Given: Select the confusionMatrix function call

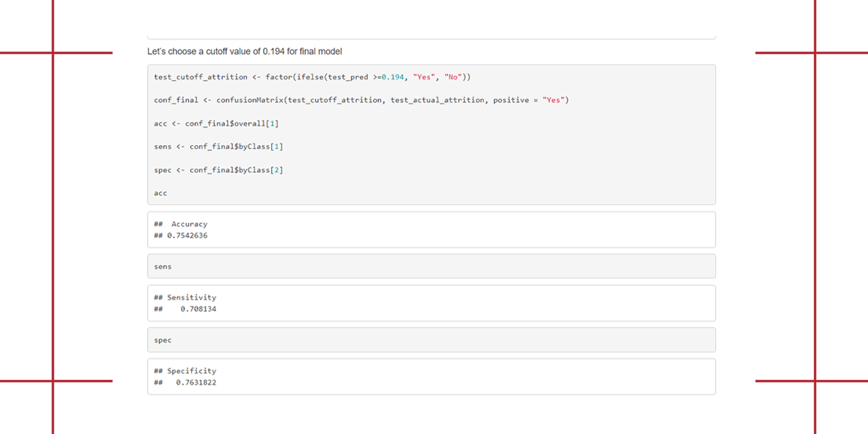Looking at the screenshot, I should (251, 100).
